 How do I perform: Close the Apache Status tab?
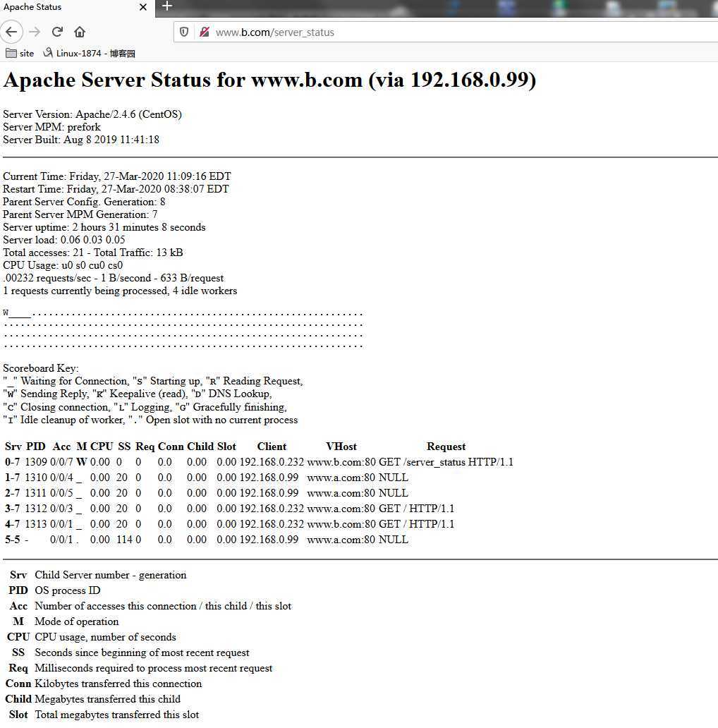[143, 7]
